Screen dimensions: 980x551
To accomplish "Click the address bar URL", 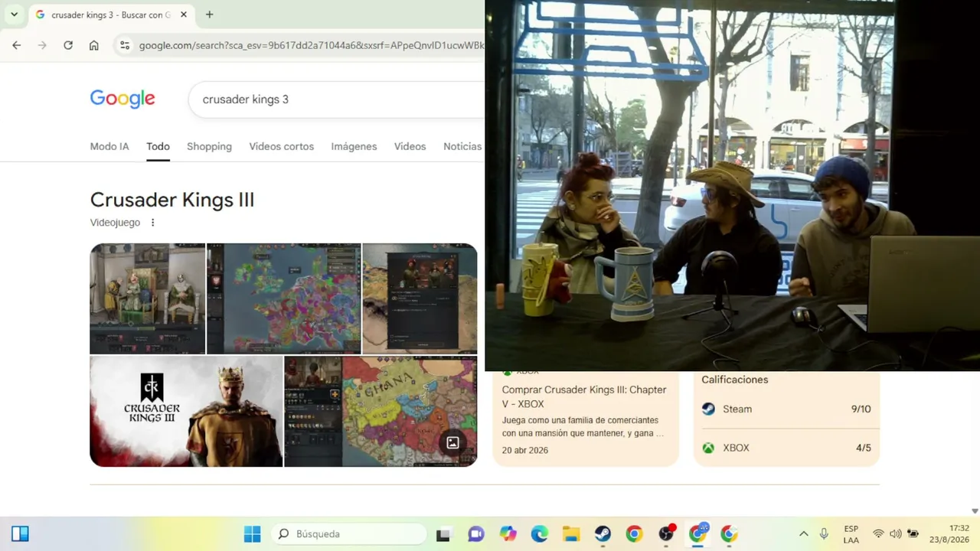I will coord(311,45).
